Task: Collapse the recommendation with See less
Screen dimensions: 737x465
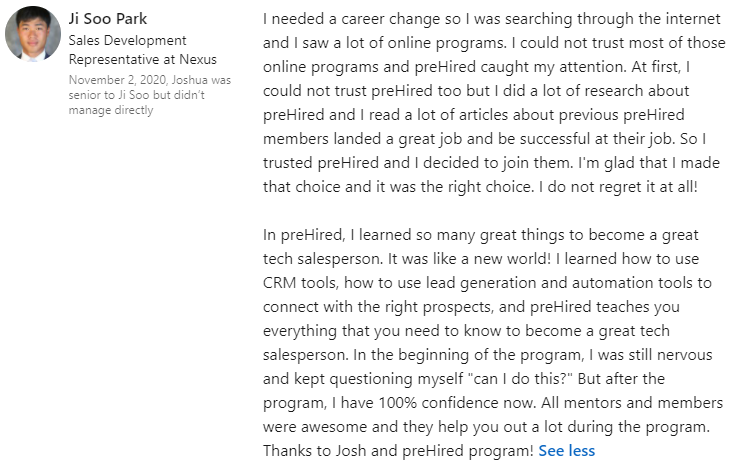Action: [x=566, y=451]
